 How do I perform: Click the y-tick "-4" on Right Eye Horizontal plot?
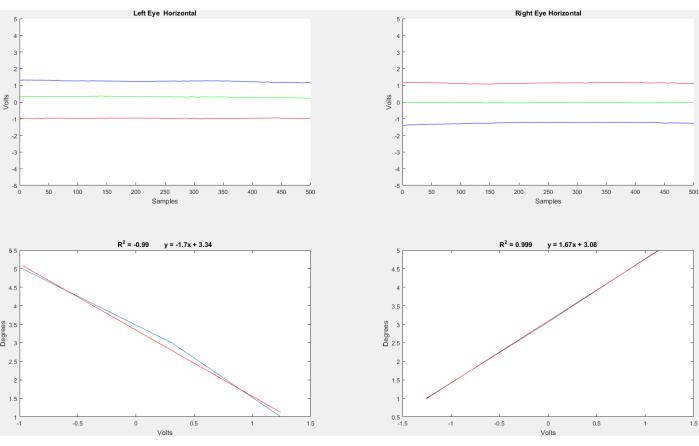click(x=397, y=169)
